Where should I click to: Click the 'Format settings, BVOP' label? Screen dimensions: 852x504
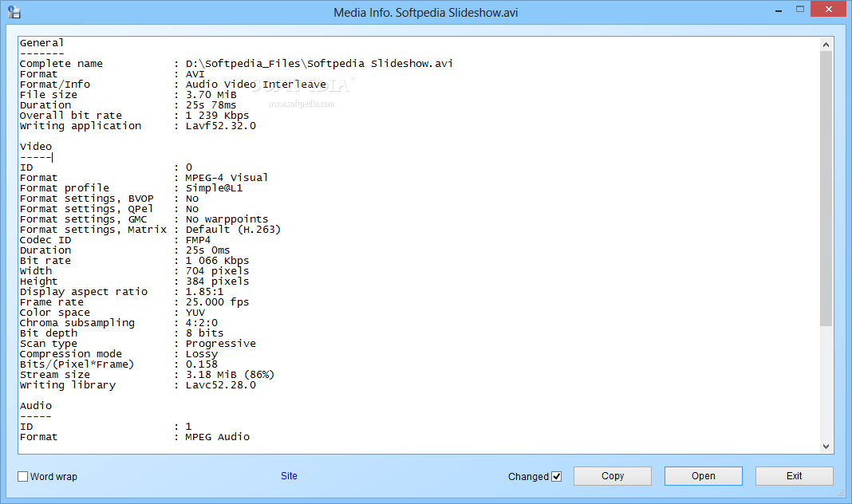tap(87, 199)
